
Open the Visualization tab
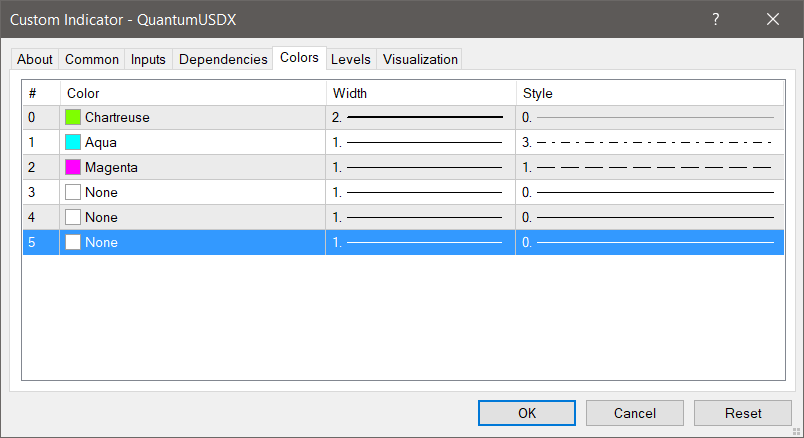(x=420, y=60)
